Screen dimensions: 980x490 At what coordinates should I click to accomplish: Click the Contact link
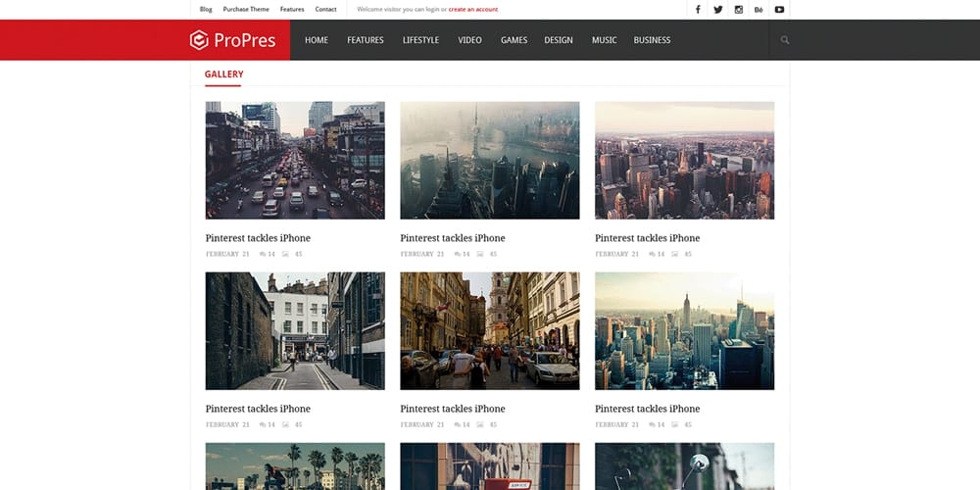325,10
